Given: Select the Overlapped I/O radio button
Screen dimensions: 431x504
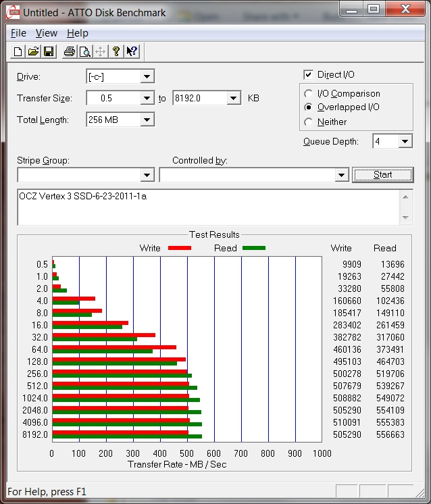Looking at the screenshot, I should click(x=308, y=107).
